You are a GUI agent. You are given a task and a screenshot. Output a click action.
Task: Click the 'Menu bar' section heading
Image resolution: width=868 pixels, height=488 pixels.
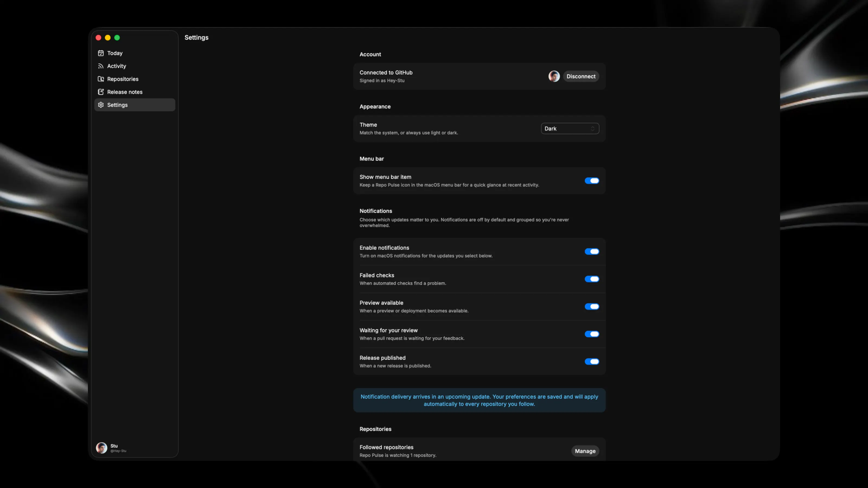372,159
